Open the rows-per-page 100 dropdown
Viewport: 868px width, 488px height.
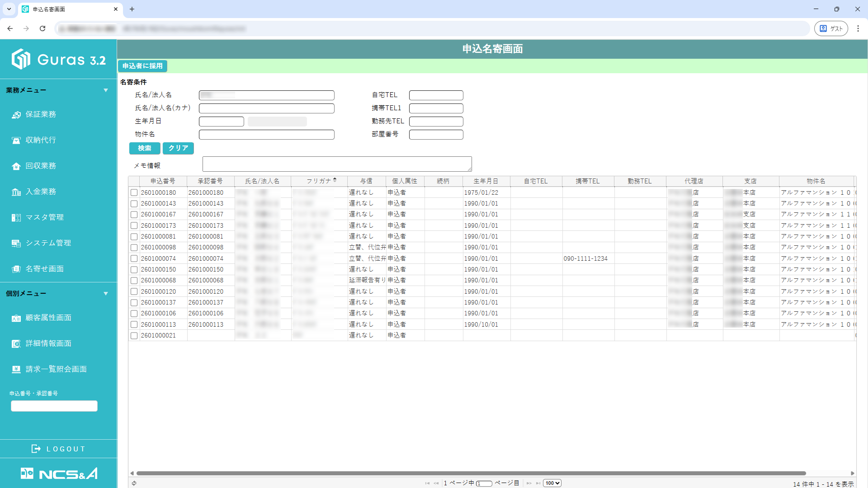[552, 483]
